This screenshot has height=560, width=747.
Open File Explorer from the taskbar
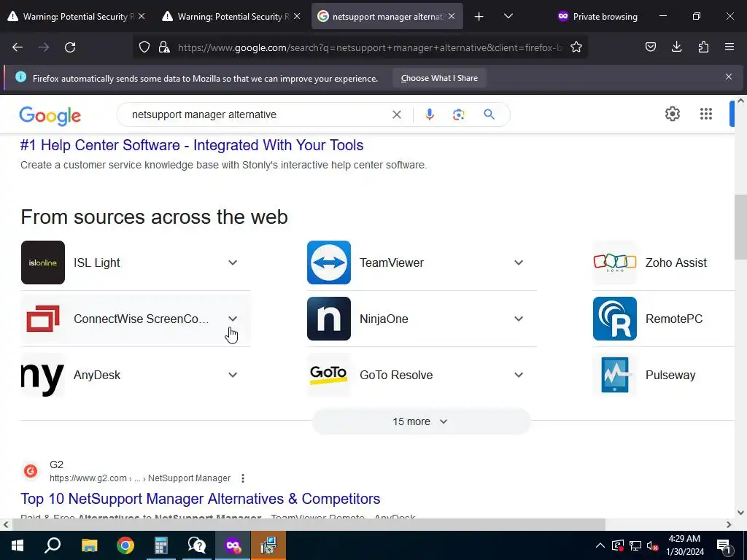[x=89, y=545]
